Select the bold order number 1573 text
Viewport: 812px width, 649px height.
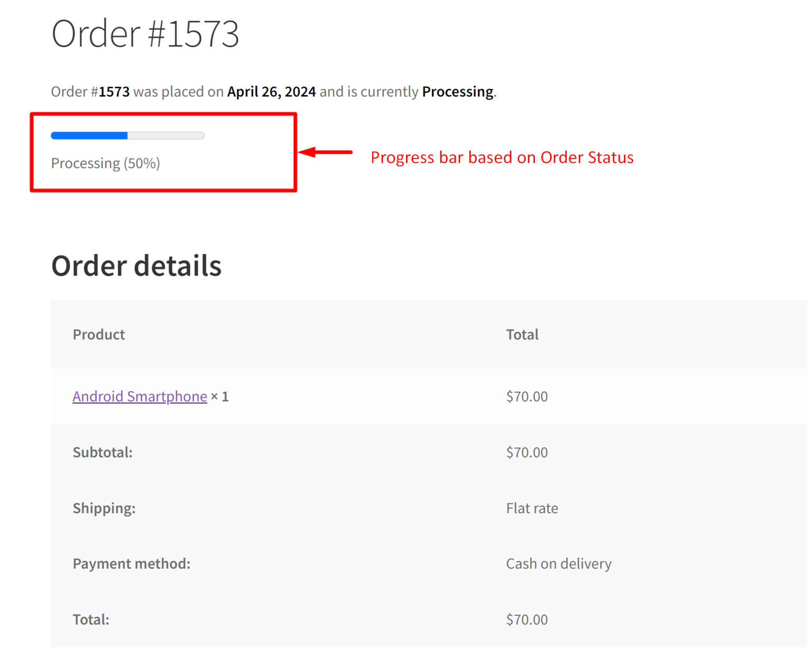114,91
